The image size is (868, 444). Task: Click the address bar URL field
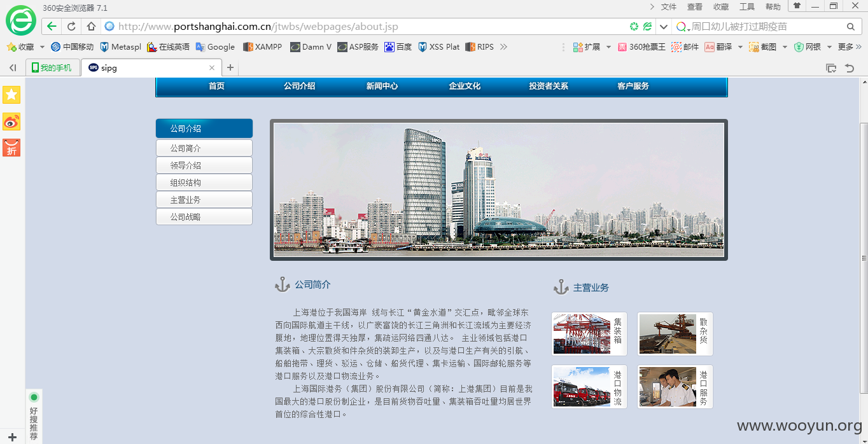[x=363, y=26]
